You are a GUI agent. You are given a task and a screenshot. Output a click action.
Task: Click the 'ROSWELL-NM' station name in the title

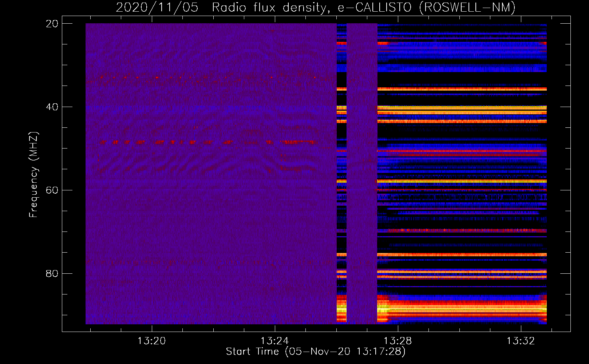coord(467,8)
